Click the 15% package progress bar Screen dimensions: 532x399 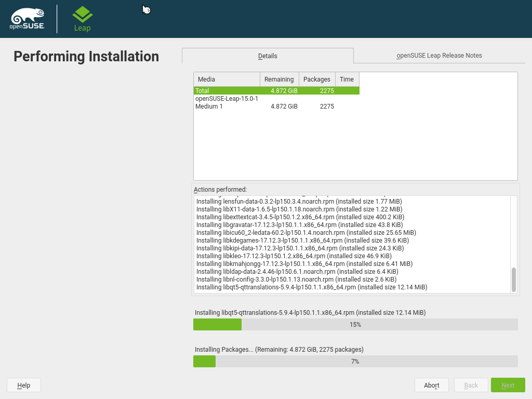[x=355, y=325]
